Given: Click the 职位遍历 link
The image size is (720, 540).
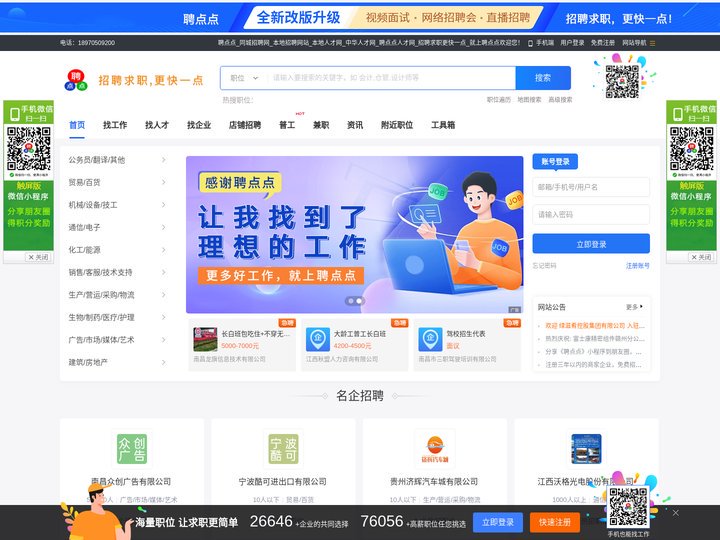Looking at the screenshot, I should [x=499, y=100].
